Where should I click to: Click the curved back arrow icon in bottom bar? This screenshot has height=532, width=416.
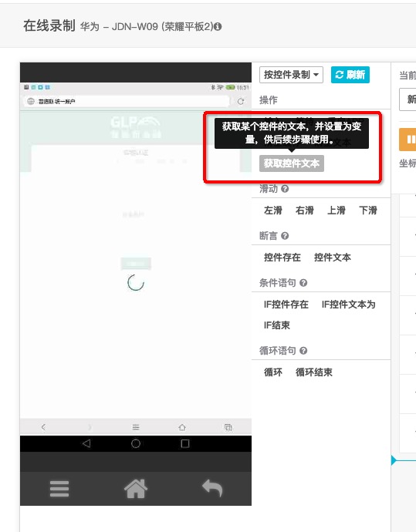coord(212,488)
